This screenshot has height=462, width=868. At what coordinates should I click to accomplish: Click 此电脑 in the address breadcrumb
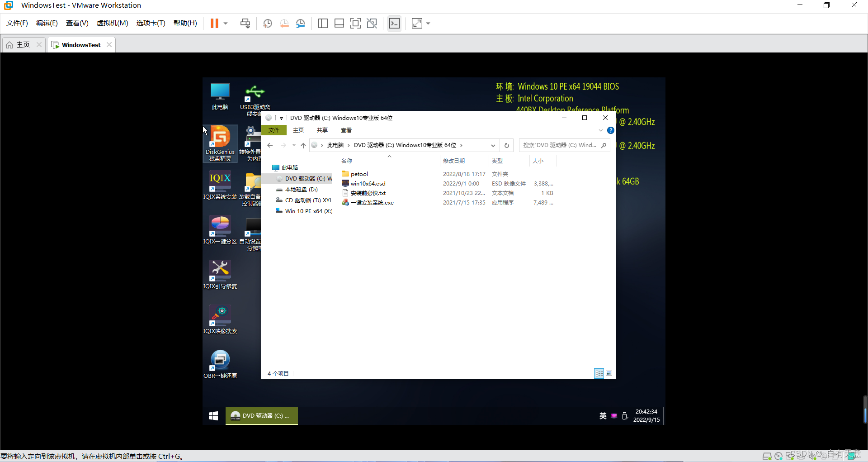coord(335,145)
